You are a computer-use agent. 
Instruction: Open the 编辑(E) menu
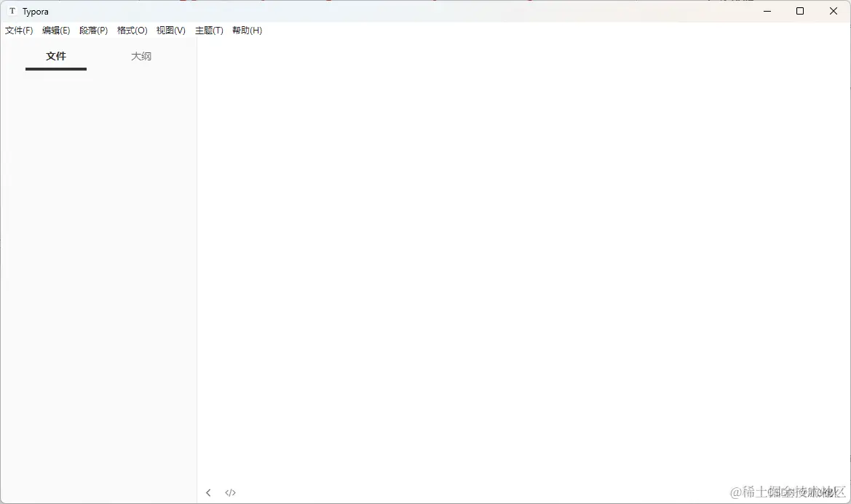[x=56, y=31]
